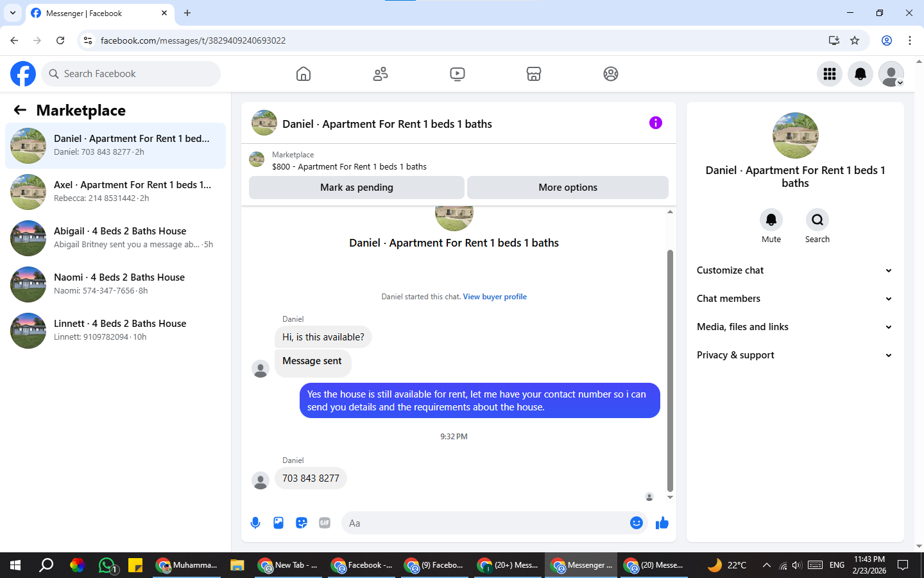This screenshot has width=924, height=578.
Task: Click the Messenger | Facebook browser tab
Action: pos(99,13)
